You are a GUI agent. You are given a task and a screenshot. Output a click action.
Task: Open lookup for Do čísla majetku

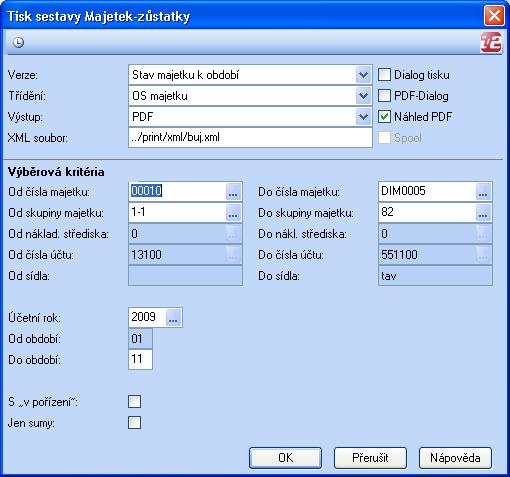pyautogui.click(x=483, y=192)
